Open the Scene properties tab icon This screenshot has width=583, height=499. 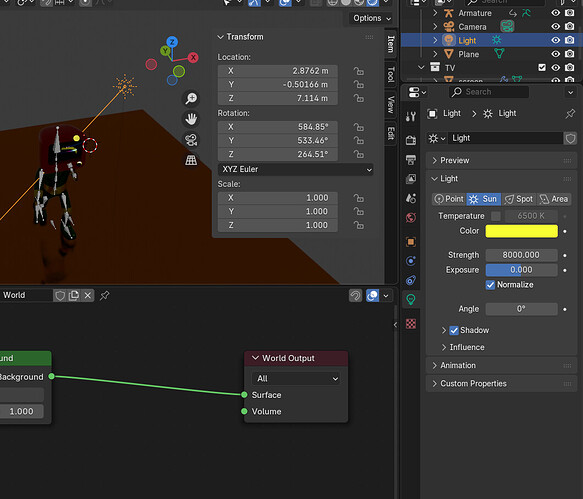(x=411, y=198)
